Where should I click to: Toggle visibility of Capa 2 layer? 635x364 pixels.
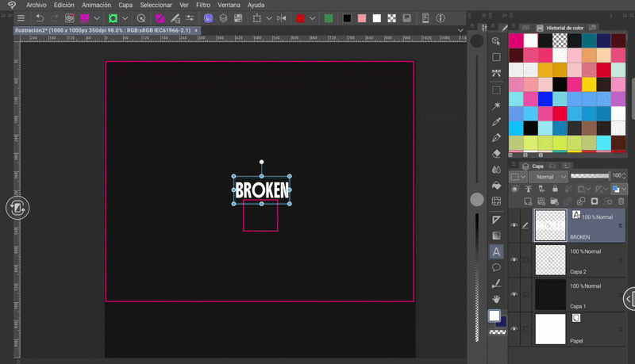[514, 259]
